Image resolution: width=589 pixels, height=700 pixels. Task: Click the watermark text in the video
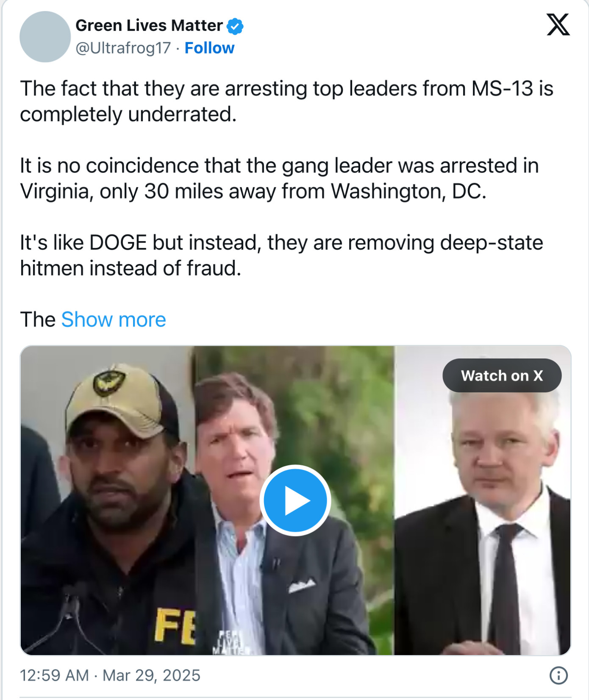tap(229, 642)
